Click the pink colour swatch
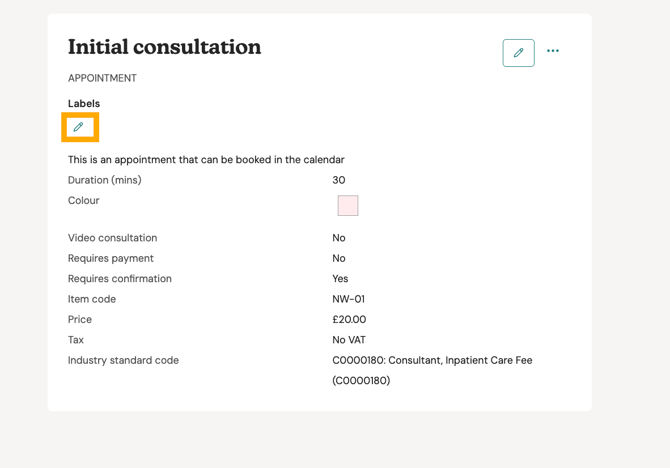The height and width of the screenshot is (468, 670). coord(348,206)
